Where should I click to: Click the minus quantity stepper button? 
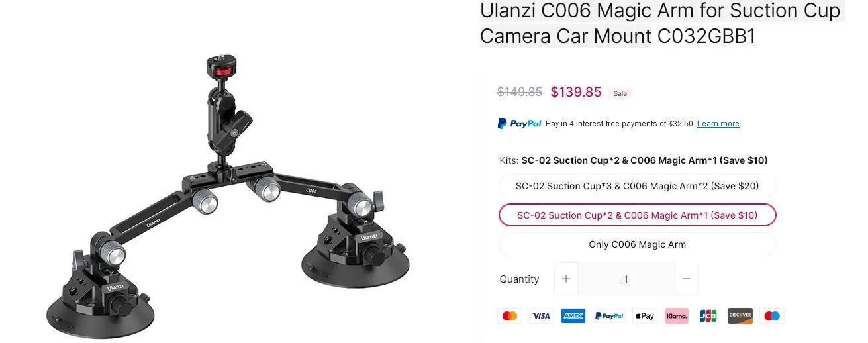tap(687, 279)
